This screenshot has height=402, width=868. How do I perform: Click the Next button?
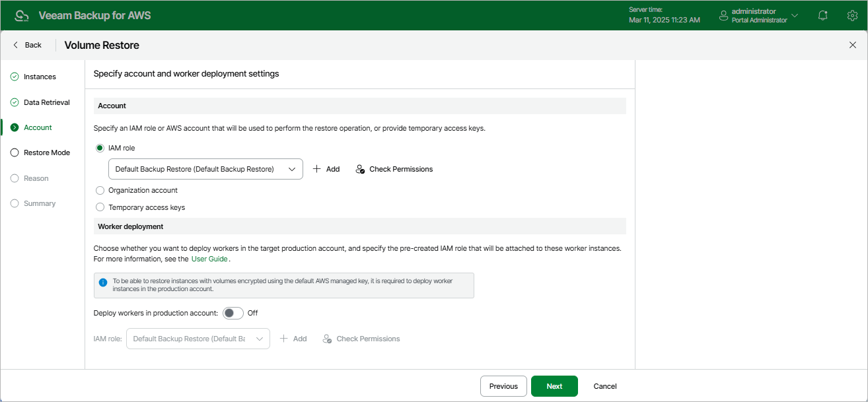tap(554, 386)
